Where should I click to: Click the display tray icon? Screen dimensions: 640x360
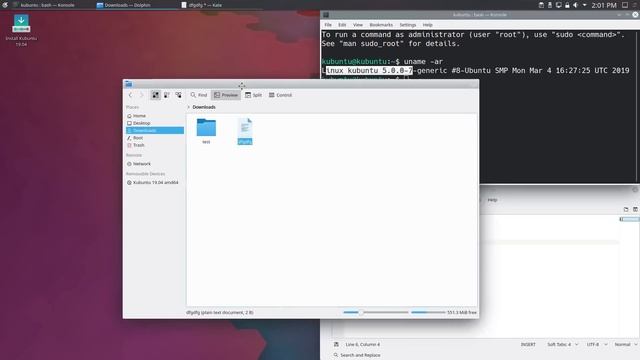(558, 5)
